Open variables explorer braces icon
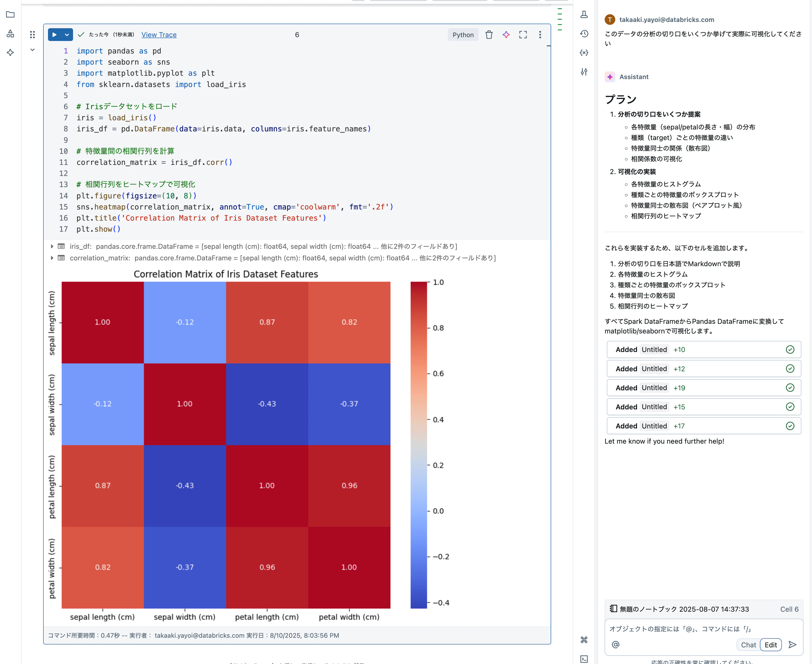The image size is (812, 664). pyautogui.click(x=584, y=53)
